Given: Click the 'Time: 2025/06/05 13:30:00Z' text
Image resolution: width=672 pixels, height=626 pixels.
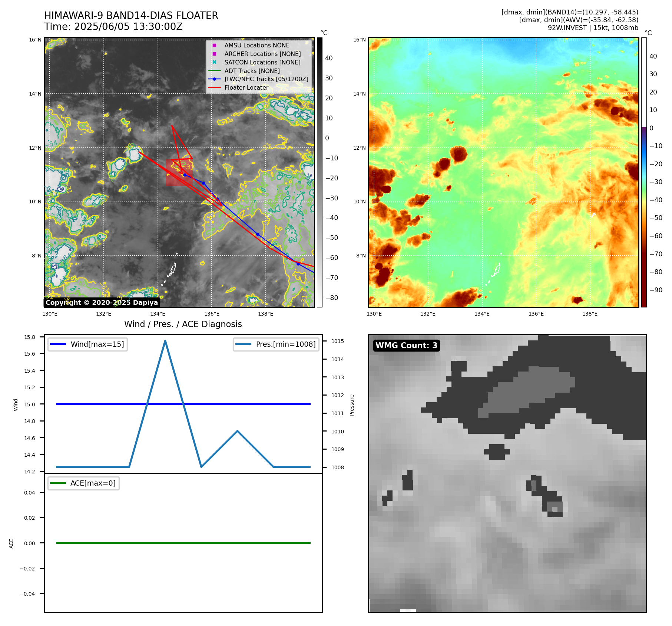Looking at the screenshot, I should (113, 27).
